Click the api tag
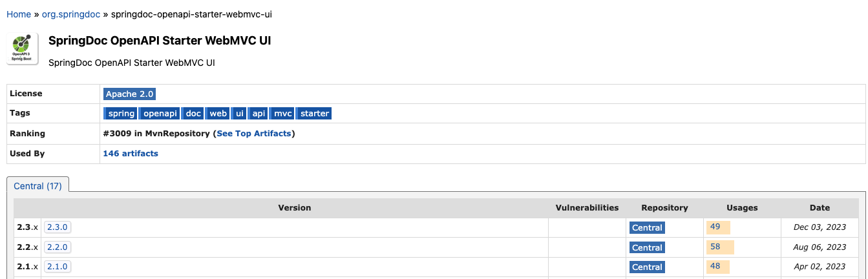The width and height of the screenshot is (868, 279). point(259,114)
